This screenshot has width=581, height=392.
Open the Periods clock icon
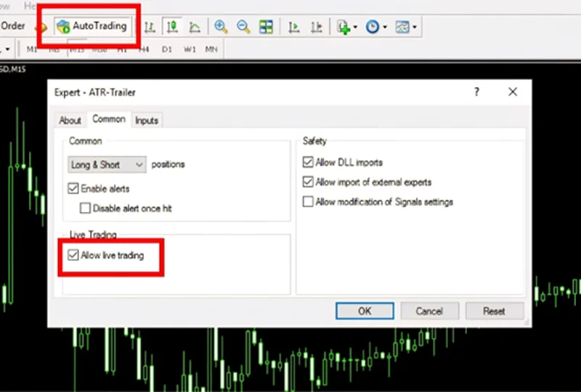point(373,27)
